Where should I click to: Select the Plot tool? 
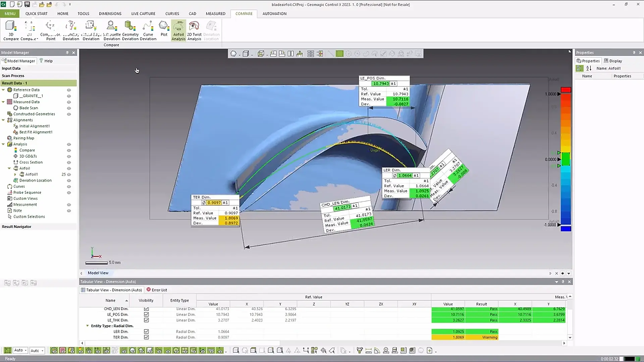(164, 29)
